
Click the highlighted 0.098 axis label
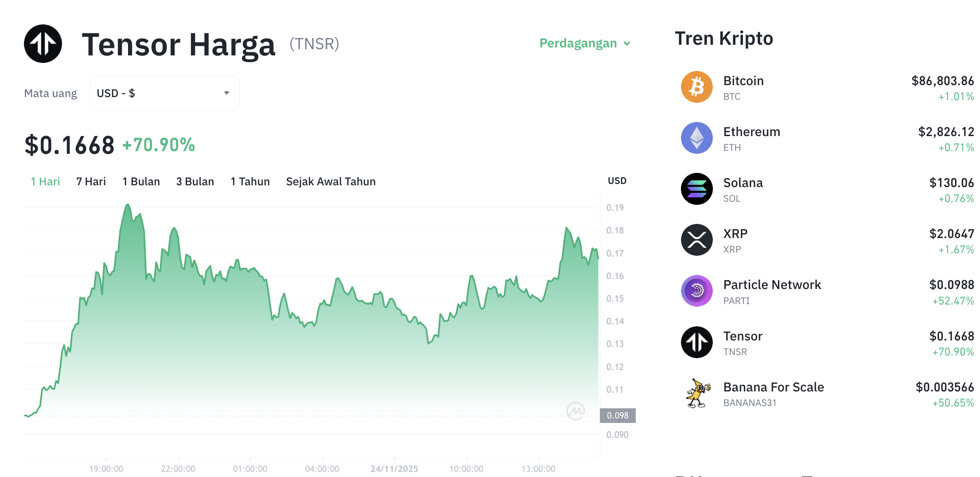tap(618, 415)
